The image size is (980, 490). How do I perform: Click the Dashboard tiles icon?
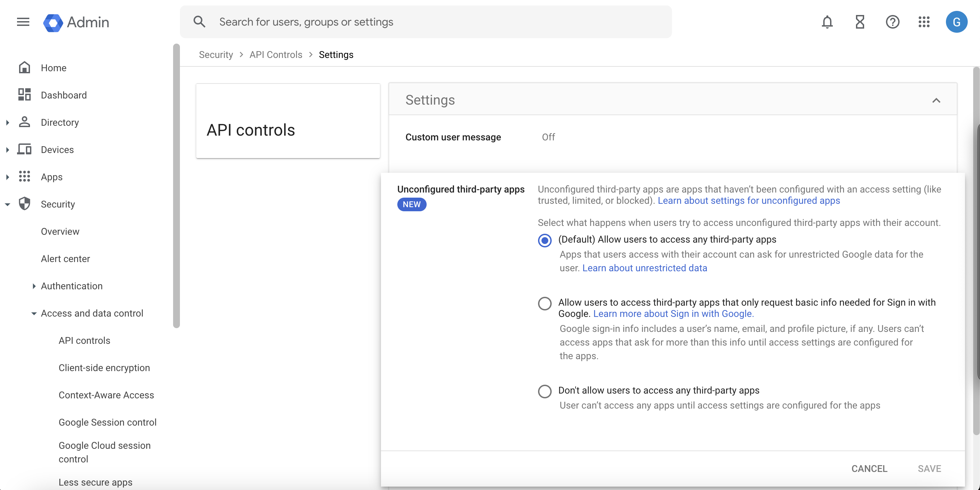click(24, 95)
